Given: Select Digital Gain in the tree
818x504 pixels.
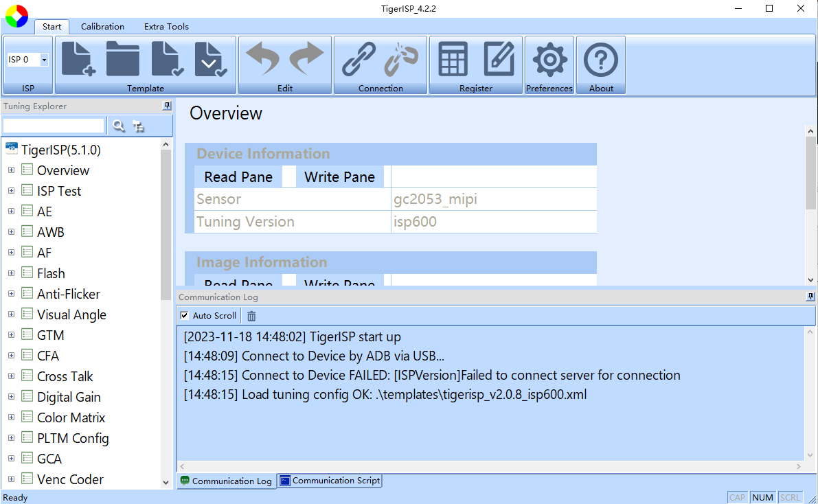Looking at the screenshot, I should 69,397.
